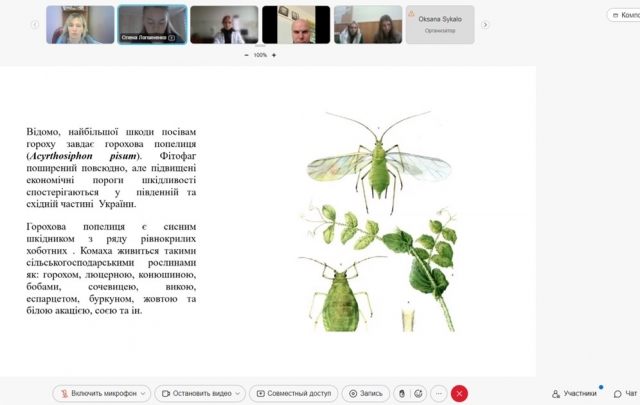This screenshot has height=405, width=640.
Task: Expand video options arrow beside Остановить видео
Action: [238, 394]
